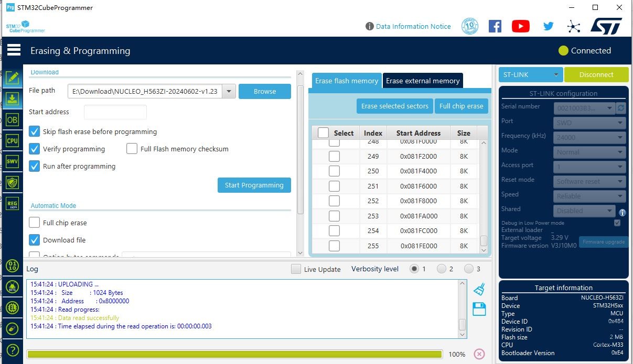Open the help question mark icon
Image resolution: width=633 pixels, height=364 pixels.
(12, 350)
